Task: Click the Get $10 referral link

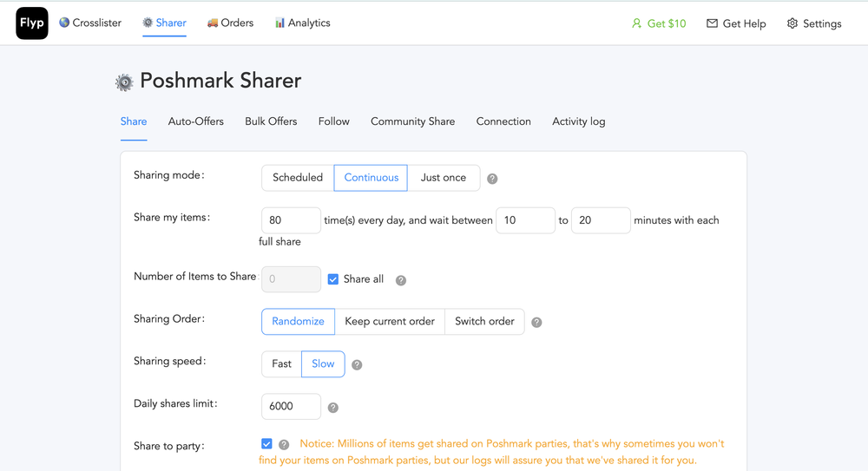Action: point(659,23)
